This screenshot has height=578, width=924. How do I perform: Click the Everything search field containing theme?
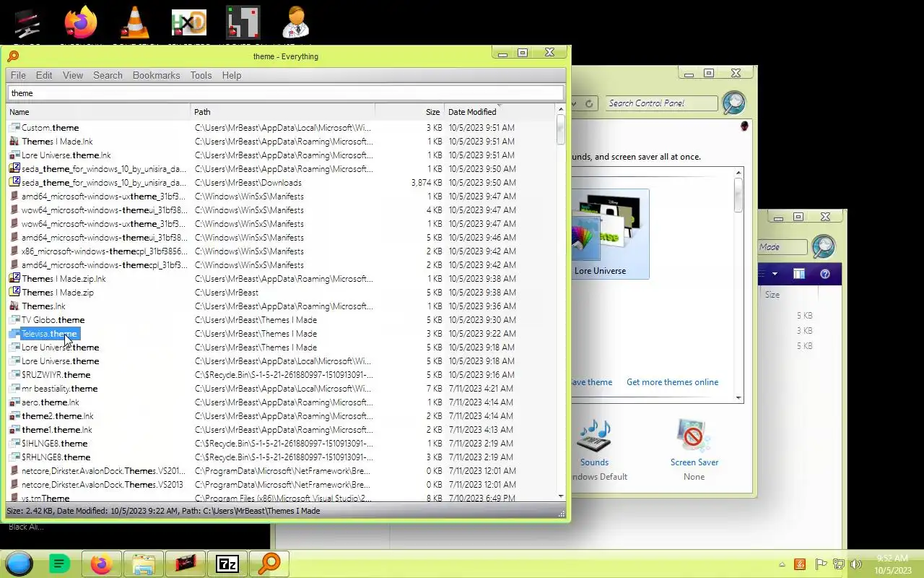(x=285, y=93)
